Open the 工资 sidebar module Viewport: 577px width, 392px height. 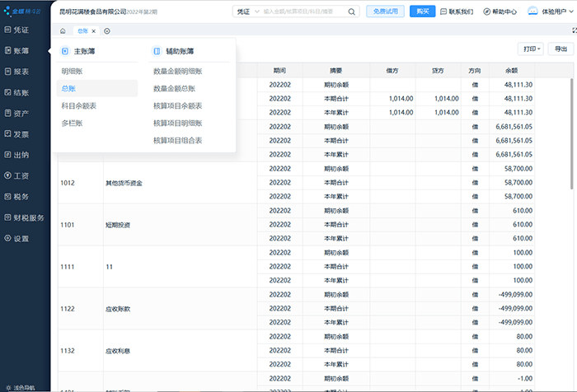(16, 175)
